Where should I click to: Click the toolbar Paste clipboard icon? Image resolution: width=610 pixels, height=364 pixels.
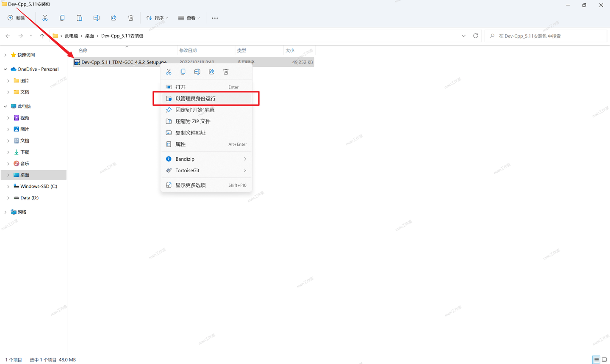pyautogui.click(x=79, y=18)
